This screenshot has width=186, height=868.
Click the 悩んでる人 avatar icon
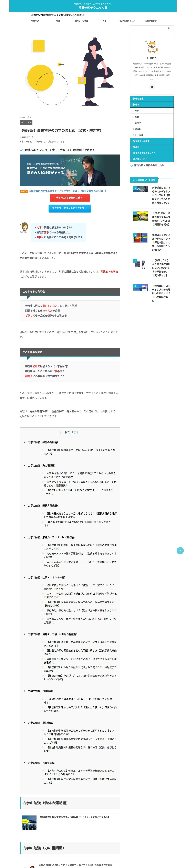coord(24,226)
